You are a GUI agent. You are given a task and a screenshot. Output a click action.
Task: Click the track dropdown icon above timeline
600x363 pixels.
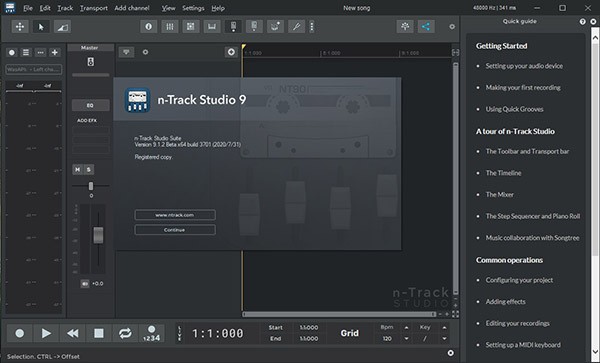[x=126, y=52]
